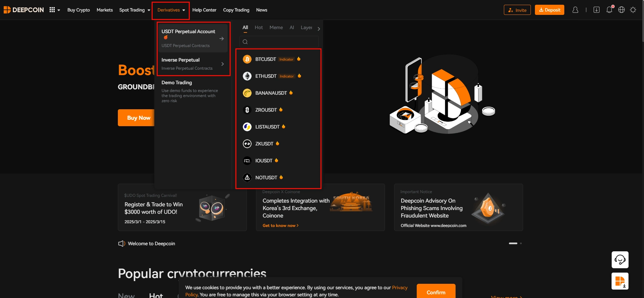This screenshot has height=298, width=644.
Task: Open the Privacy Policy link
Action: (x=400, y=288)
